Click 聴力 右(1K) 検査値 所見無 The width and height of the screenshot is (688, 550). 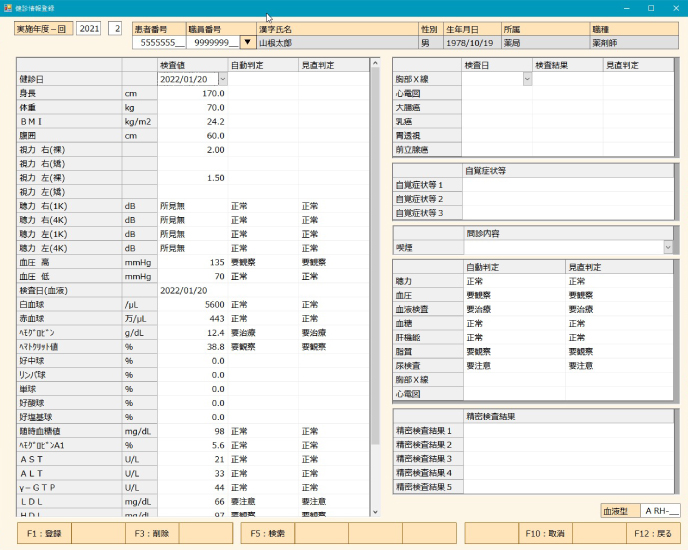pos(193,206)
